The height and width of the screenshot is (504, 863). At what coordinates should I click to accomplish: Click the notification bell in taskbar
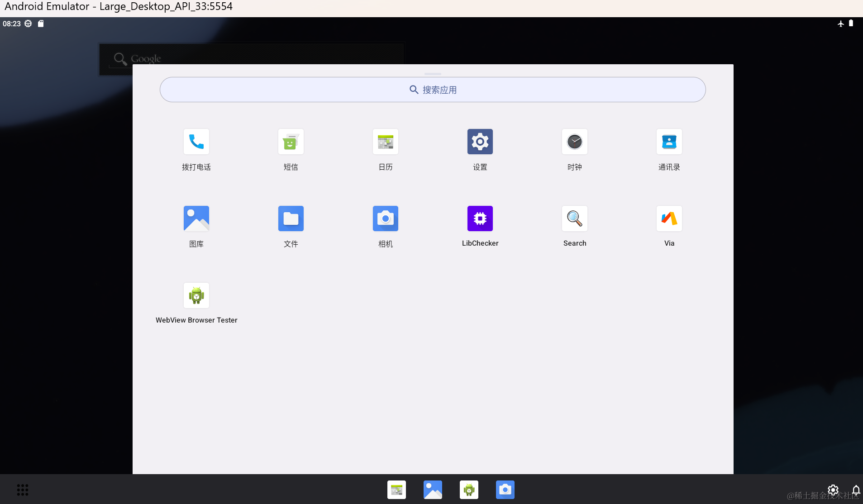coord(856,490)
